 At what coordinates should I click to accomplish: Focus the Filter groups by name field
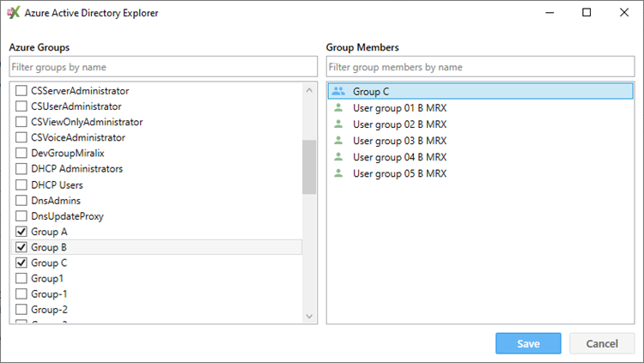tap(163, 67)
